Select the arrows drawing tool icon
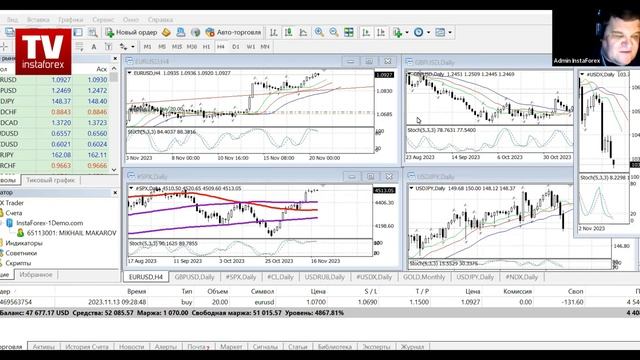640x360 pixels. (x=123, y=47)
